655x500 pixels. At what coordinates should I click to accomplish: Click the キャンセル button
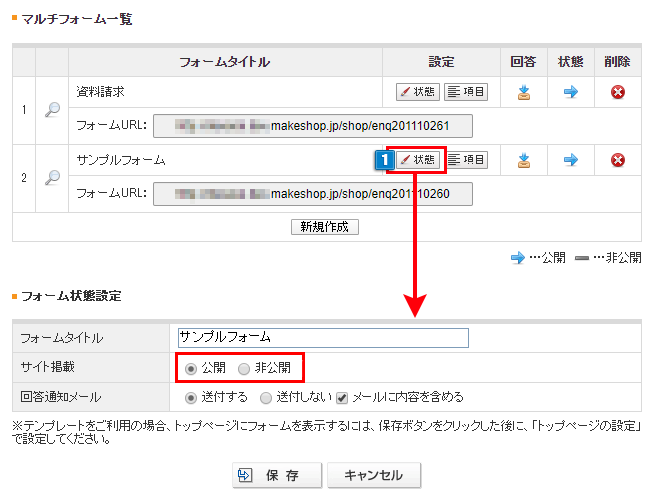pos(374,475)
